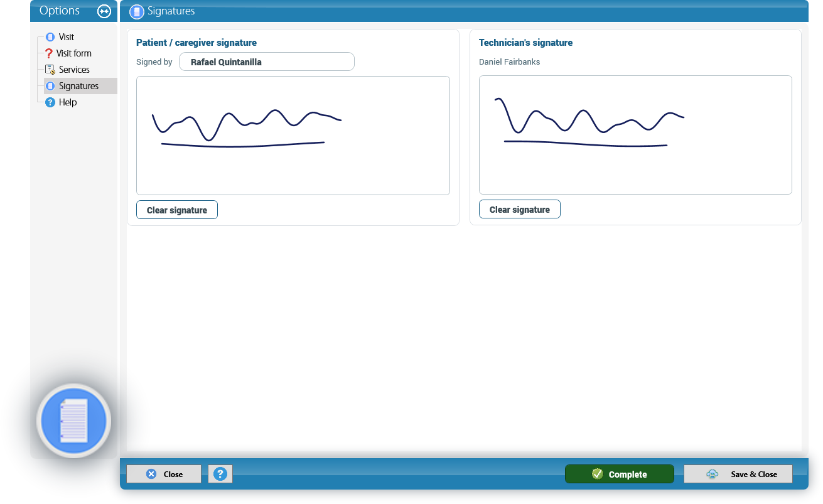Click the X icon on the Close button
This screenshot has width=823, height=504.
151,474
